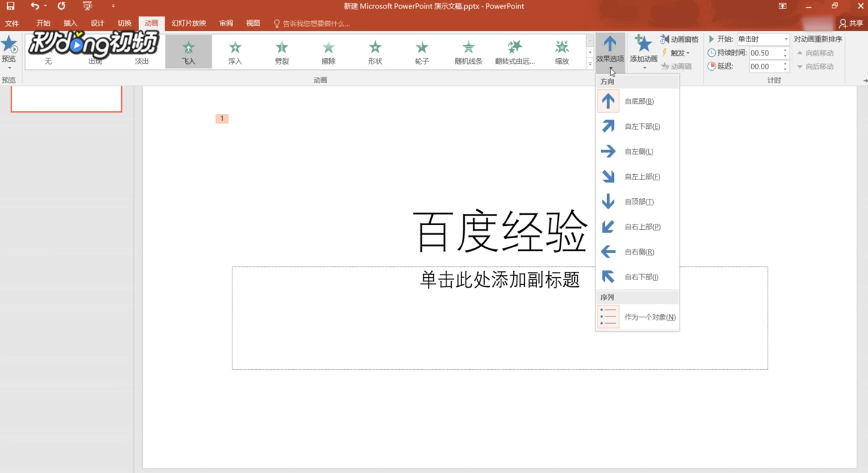Click the Undo arrow icon
This screenshot has width=868, height=473.
pyautogui.click(x=35, y=6)
